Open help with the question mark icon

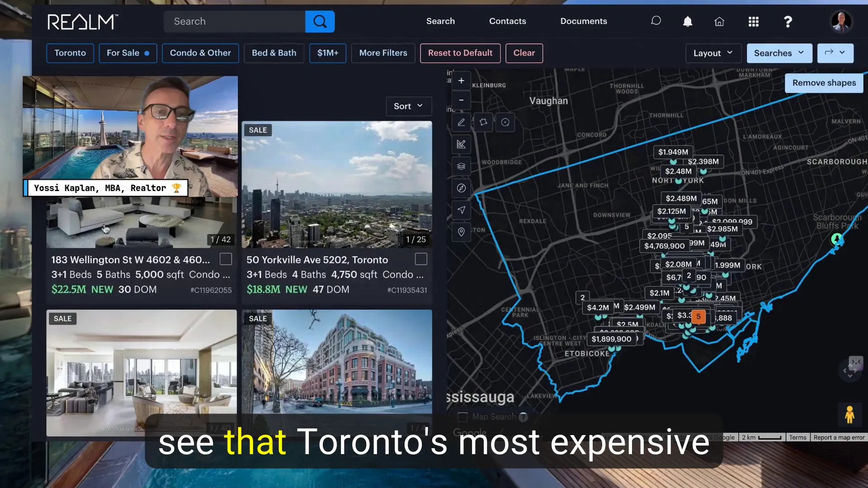tap(788, 22)
